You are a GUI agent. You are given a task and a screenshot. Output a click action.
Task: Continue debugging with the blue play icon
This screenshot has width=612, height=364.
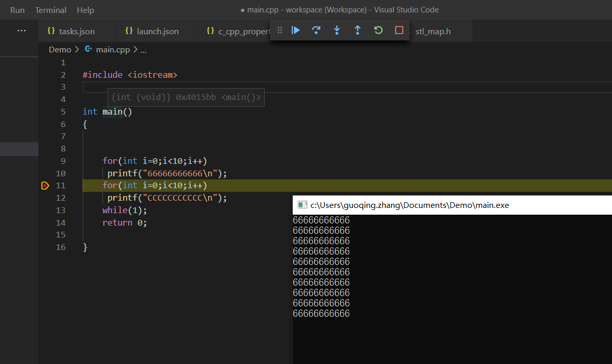point(295,30)
